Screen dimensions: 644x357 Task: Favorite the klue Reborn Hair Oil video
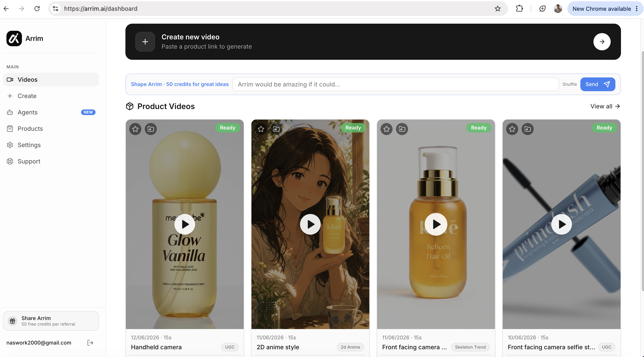click(x=387, y=129)
